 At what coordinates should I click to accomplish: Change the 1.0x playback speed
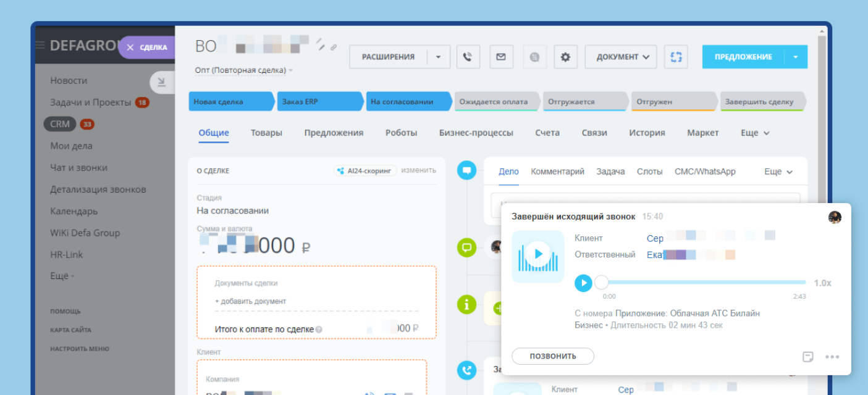pyautogui.click(x=822, y=283)
